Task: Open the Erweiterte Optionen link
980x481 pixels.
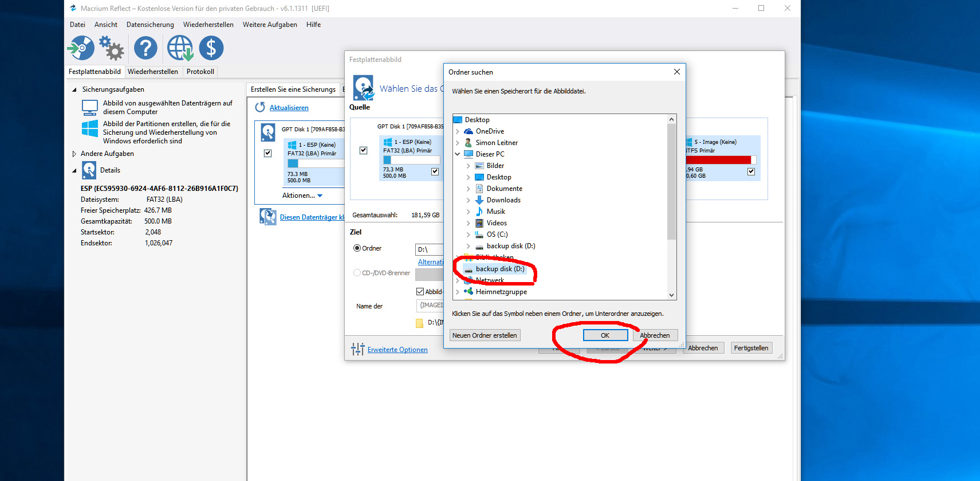Action: (397, 350)
